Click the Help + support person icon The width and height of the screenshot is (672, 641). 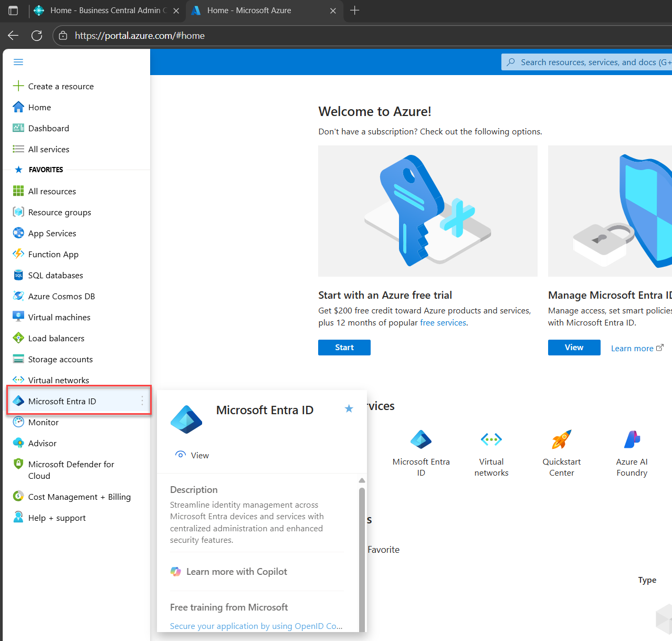[18, 517]
